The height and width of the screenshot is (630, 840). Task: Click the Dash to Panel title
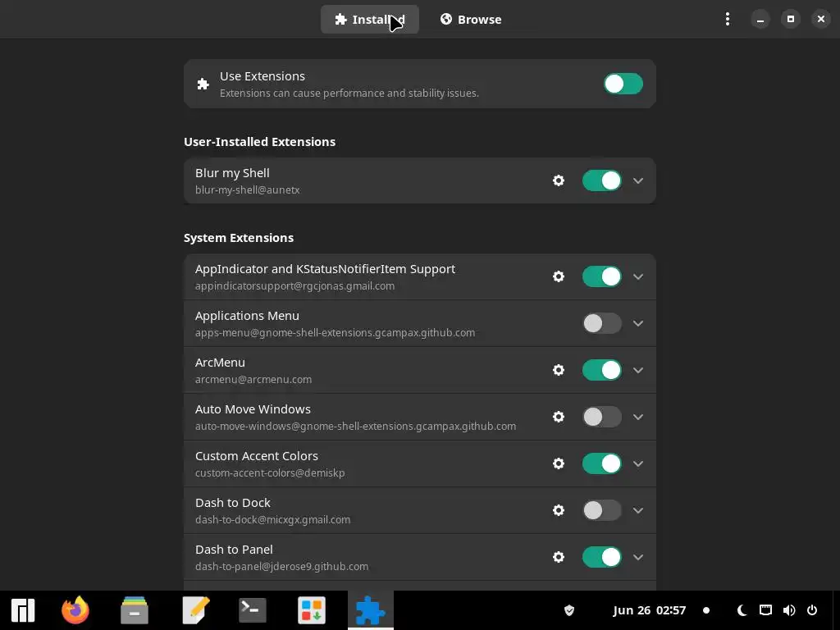[x=234, y=550]
